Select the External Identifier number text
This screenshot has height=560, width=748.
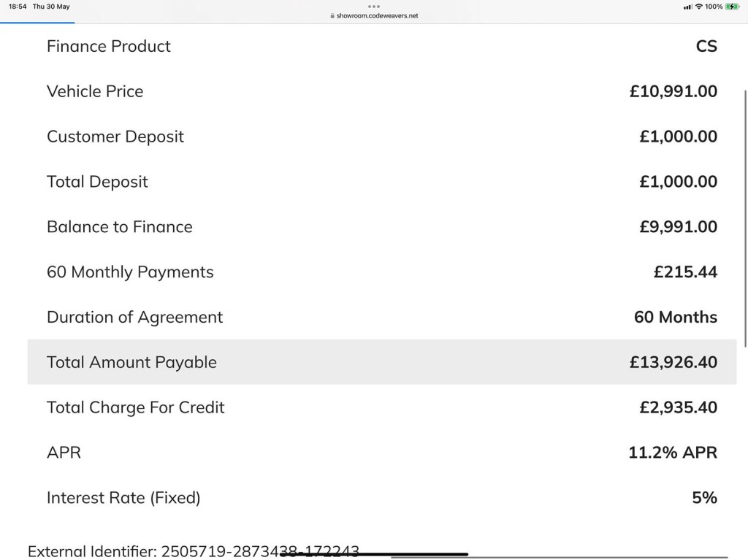pyautogui.click(x=259, y=551)
